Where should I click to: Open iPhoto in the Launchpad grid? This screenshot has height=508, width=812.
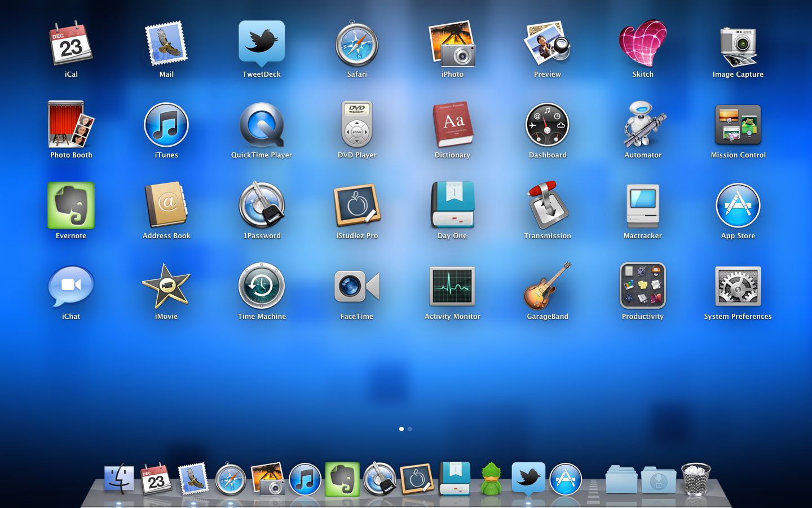[452, 44]
